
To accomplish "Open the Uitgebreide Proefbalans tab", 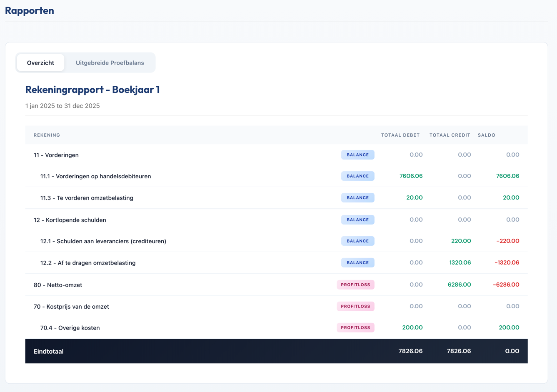I will pos(110,63).
